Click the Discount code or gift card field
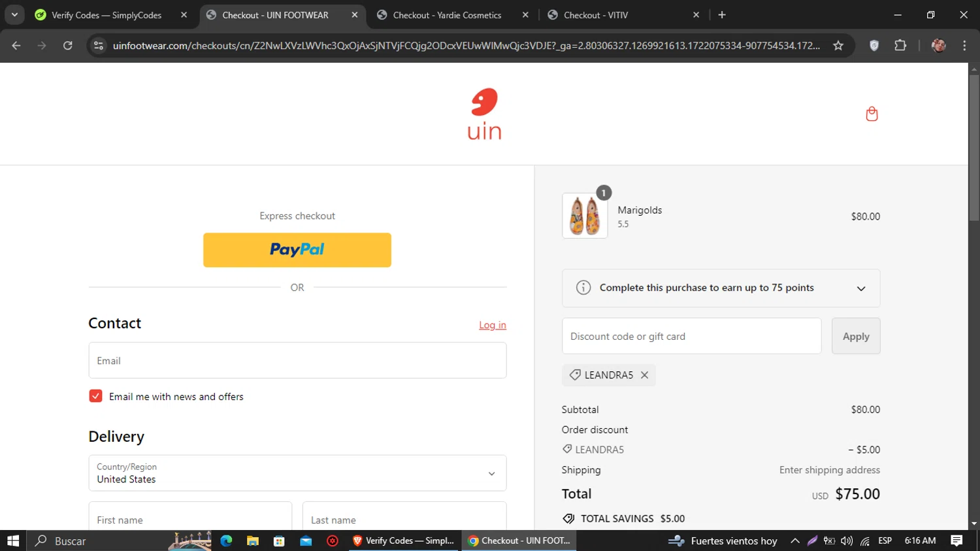 [x=691, y=336]
